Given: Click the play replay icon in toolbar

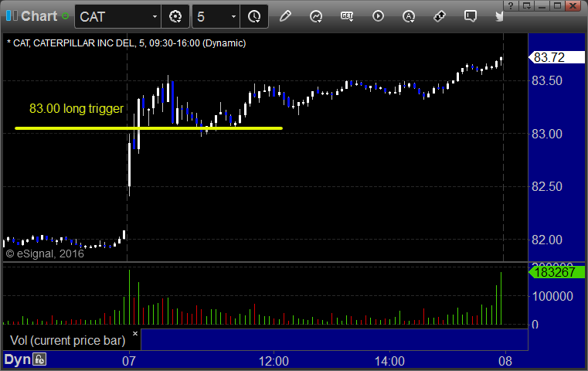Looking at the screenshot, I should tap(378, 16).
